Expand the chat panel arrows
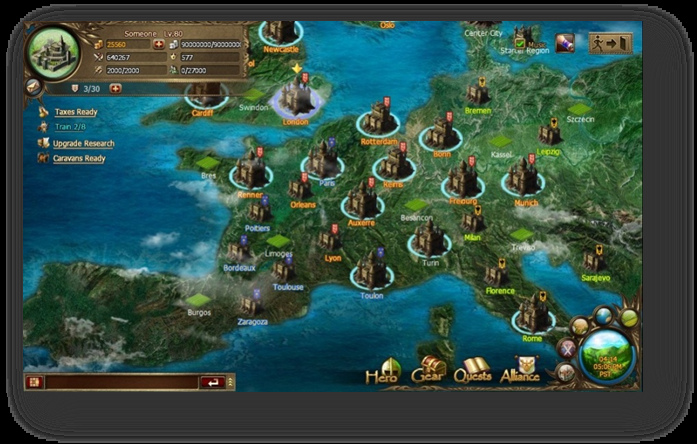This screenshot has height=444, width=697. click(x=230, y=382)
